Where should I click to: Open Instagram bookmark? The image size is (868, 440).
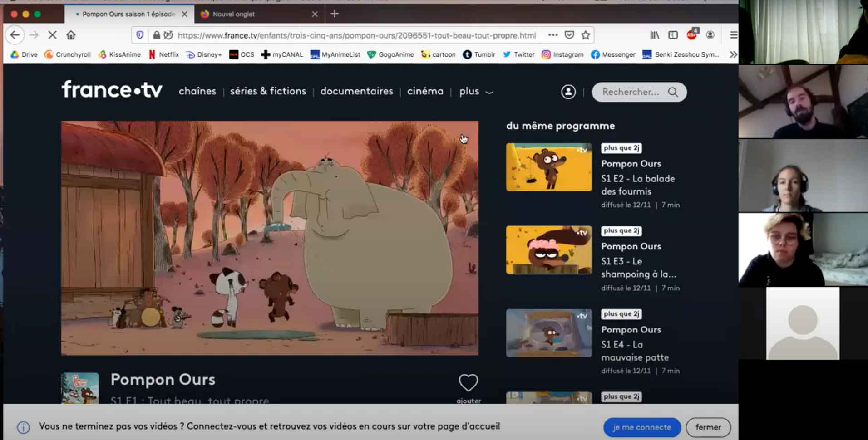562,54
